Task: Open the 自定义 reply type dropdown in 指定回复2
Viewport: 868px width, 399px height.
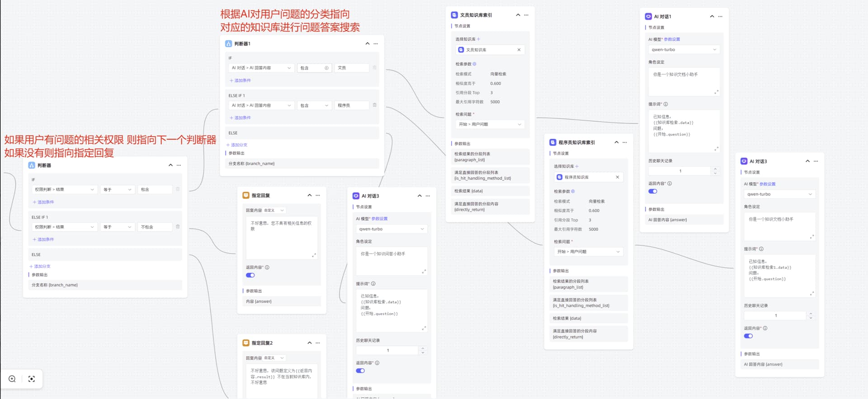Action: pyautogui.click(x=274, y=358)
